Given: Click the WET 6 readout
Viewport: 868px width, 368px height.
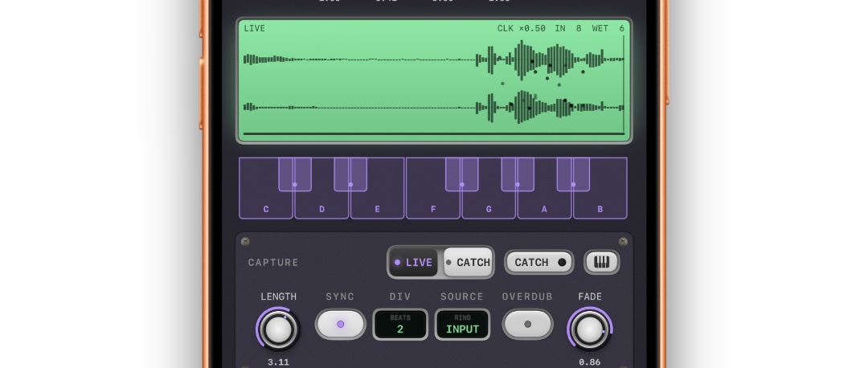Looking at the screenshot, I should click(x=608, y=28).
